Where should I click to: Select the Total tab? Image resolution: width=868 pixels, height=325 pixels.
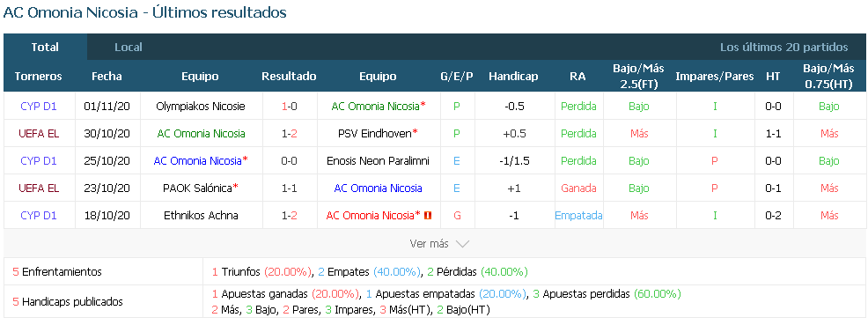[45, 47]
